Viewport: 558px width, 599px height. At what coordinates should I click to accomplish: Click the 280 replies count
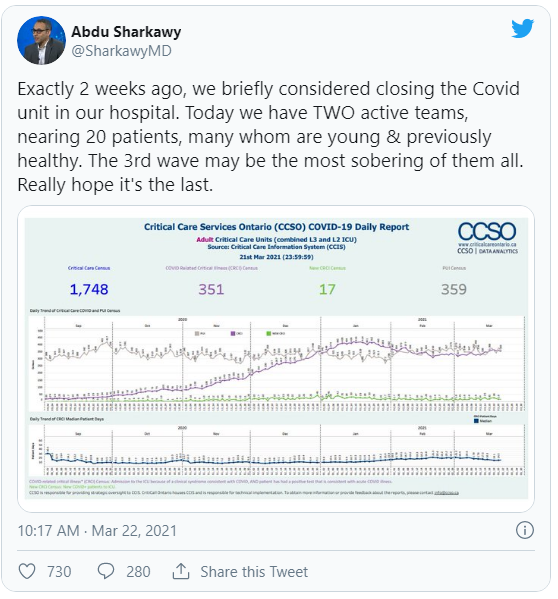(x=138, y=572)
